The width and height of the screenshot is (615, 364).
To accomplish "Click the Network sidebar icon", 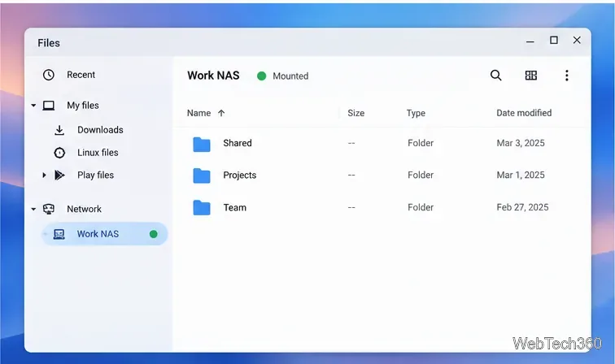I will [49, 209].
